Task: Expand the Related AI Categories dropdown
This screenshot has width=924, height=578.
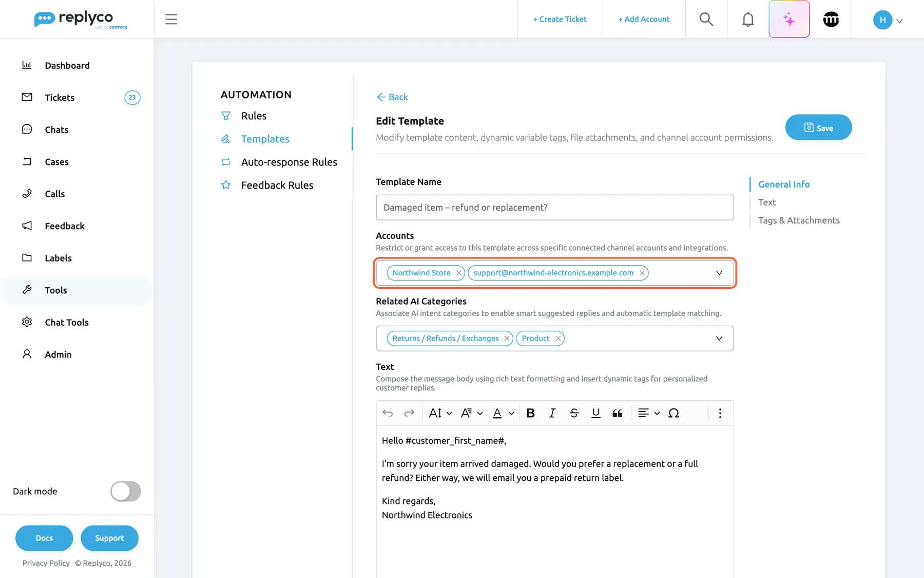Action: [719, 339]
